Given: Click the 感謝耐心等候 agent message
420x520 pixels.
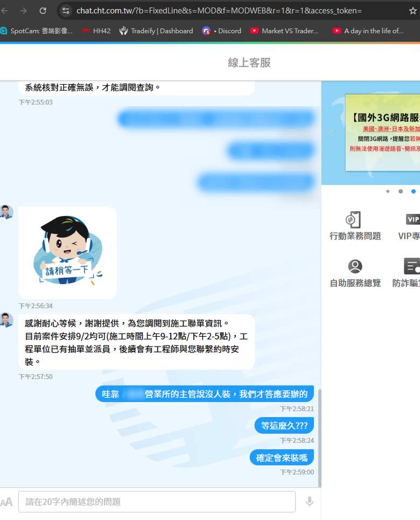Looking at the screenshot, I should click(137, 342).
